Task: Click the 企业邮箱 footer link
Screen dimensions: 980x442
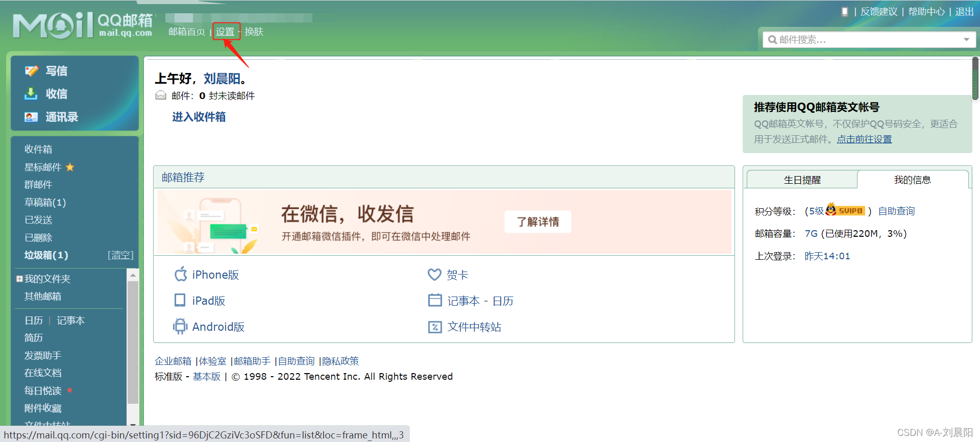Action: point(173,361)
